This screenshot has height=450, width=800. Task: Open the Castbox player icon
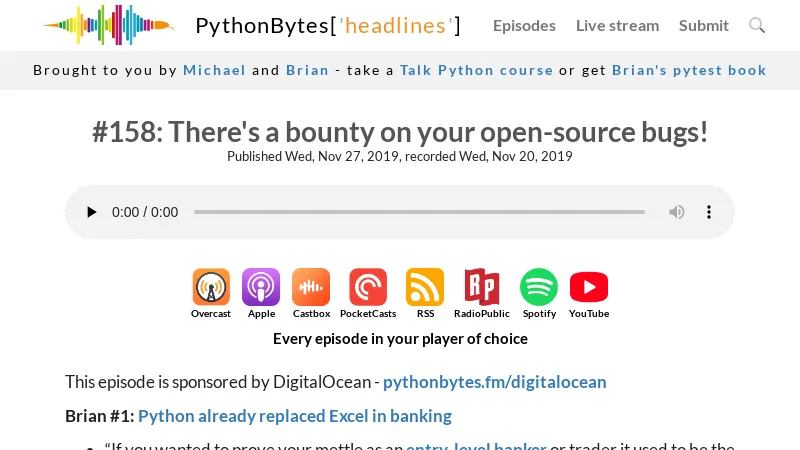(x=311, y=288)
